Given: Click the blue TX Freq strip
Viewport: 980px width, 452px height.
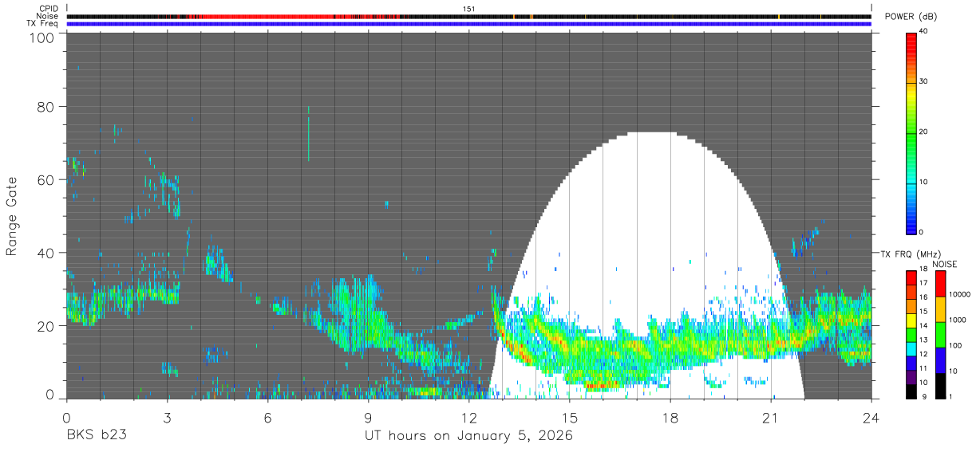Looking at the screenshot, I should (x=469, y=24).
